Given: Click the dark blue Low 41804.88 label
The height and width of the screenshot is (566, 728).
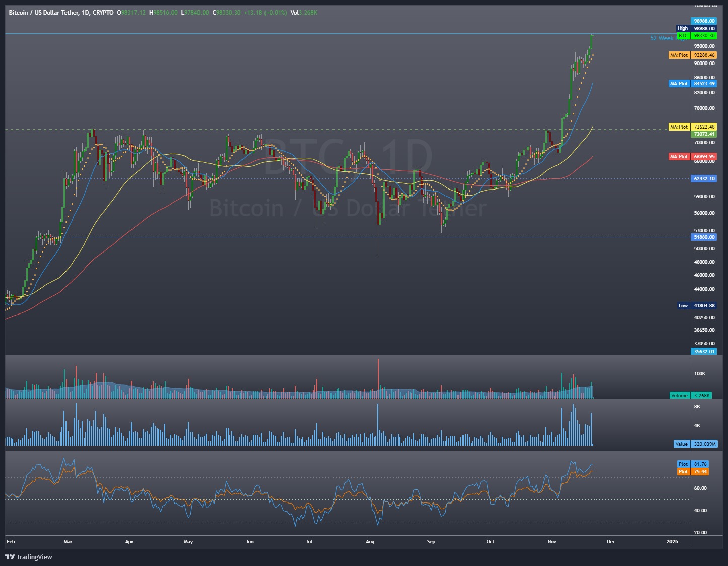Looking at the screenshot, I should [697, 306].
